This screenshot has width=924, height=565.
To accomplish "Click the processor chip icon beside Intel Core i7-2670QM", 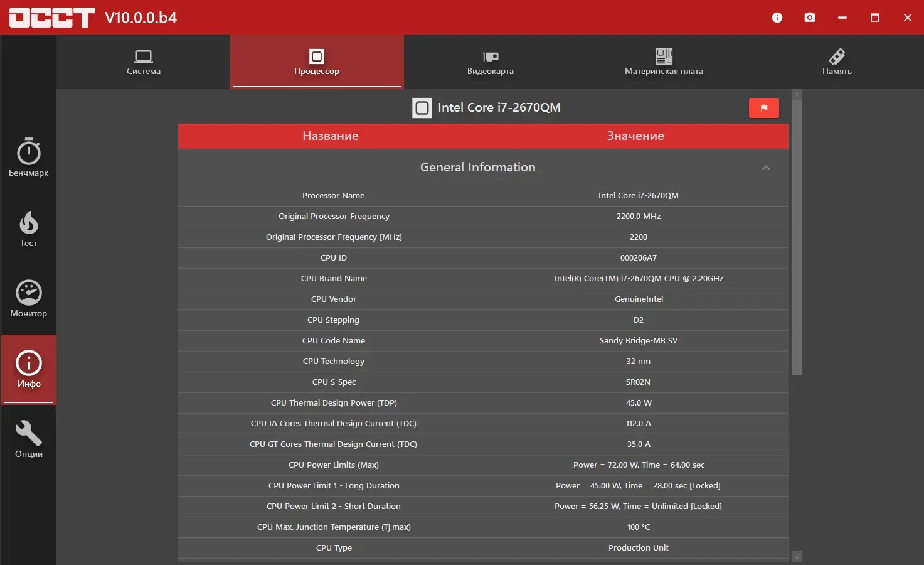I will pos(422,108).
